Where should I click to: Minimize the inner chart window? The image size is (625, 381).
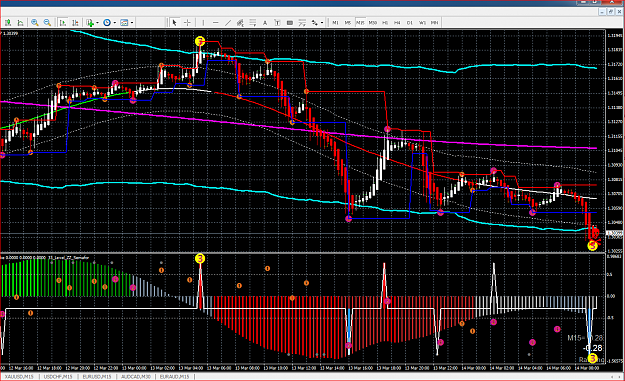603,12
